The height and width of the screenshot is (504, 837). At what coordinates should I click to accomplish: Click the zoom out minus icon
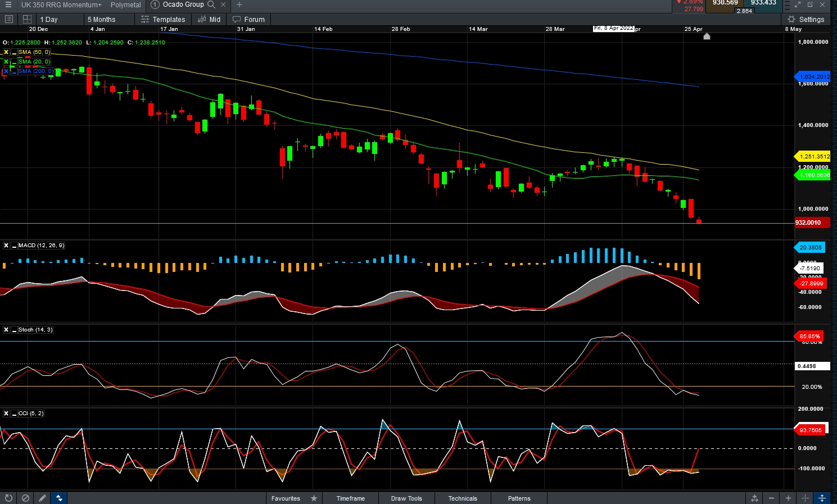(772, 498)
